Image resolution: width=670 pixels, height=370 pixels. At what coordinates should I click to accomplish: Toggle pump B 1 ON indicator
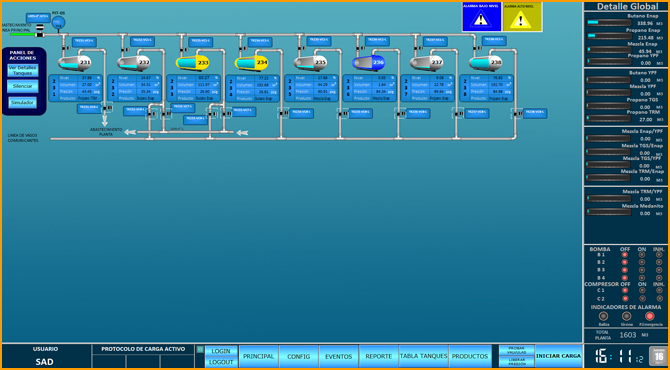click(642, 255)
